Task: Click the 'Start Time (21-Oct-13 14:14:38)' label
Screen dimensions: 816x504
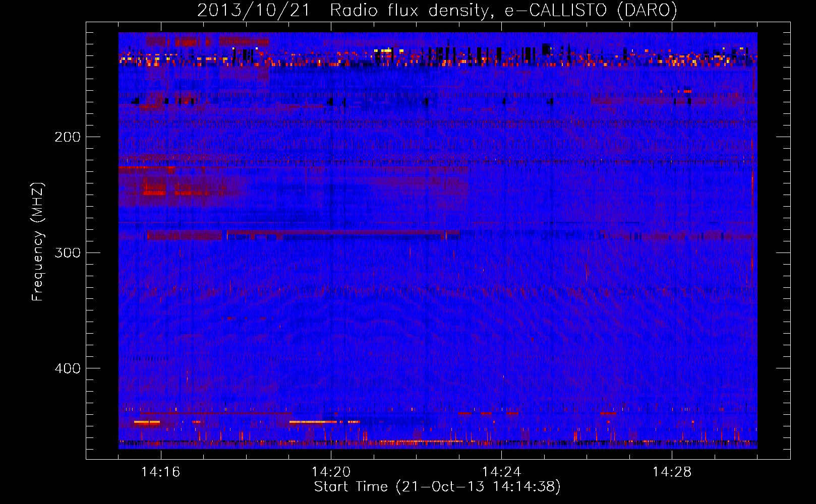Action: (x=437, y=487)
